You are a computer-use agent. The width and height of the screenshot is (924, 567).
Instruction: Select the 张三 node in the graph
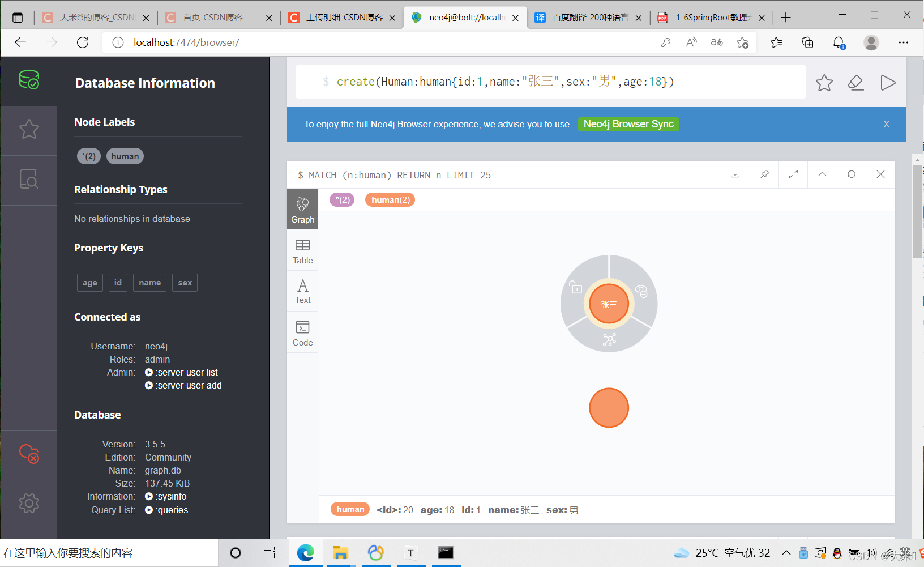pyautogui.click(x=609, y=304)
